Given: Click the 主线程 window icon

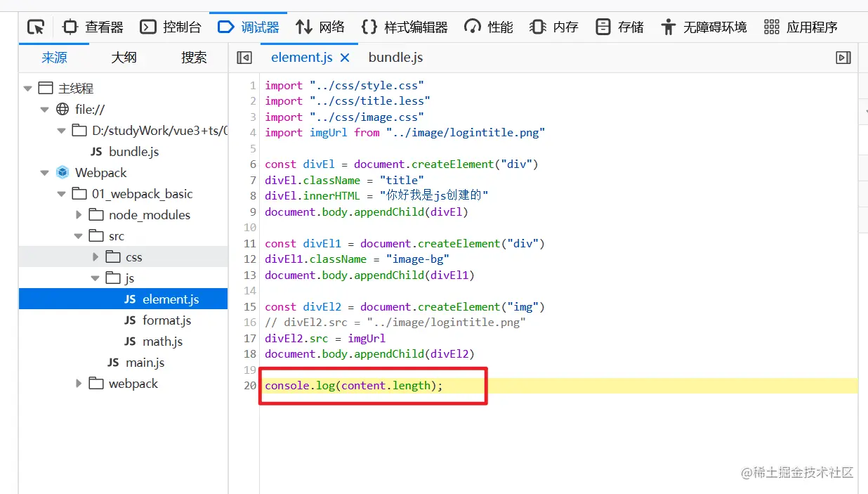Looking at the screenshot, I should point(46,88).
